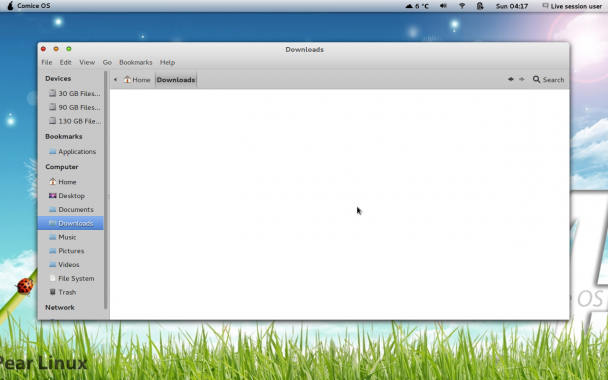Viewport: 608px width, 380px height.
Task: Navigate back with the left arrow
Action: coord(511,79)
